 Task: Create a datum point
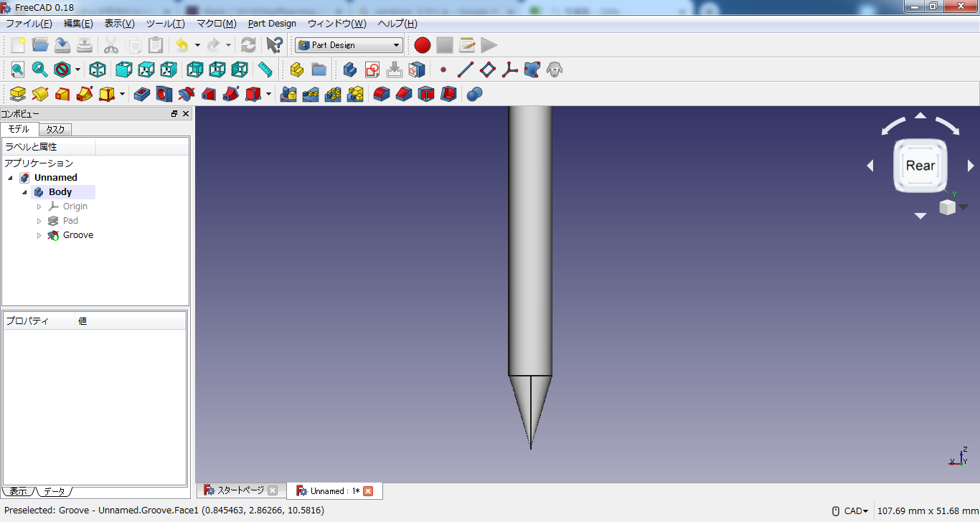point(443,70)
